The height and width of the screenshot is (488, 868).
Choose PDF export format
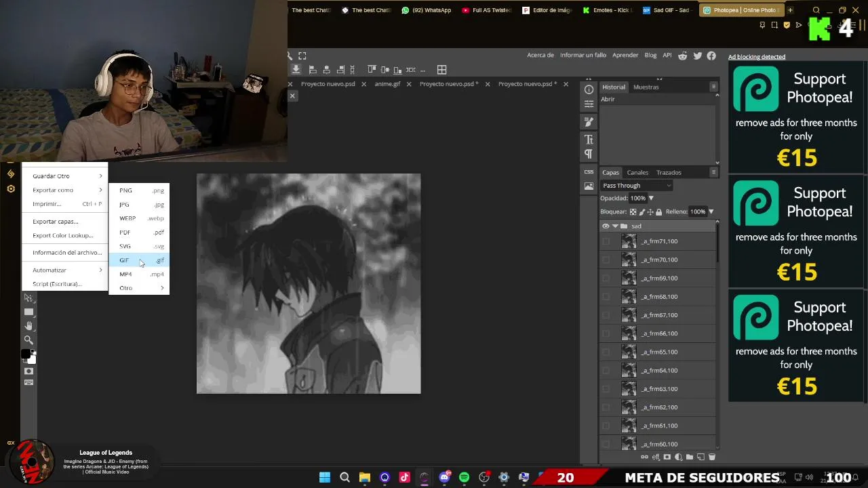(139, 232)
